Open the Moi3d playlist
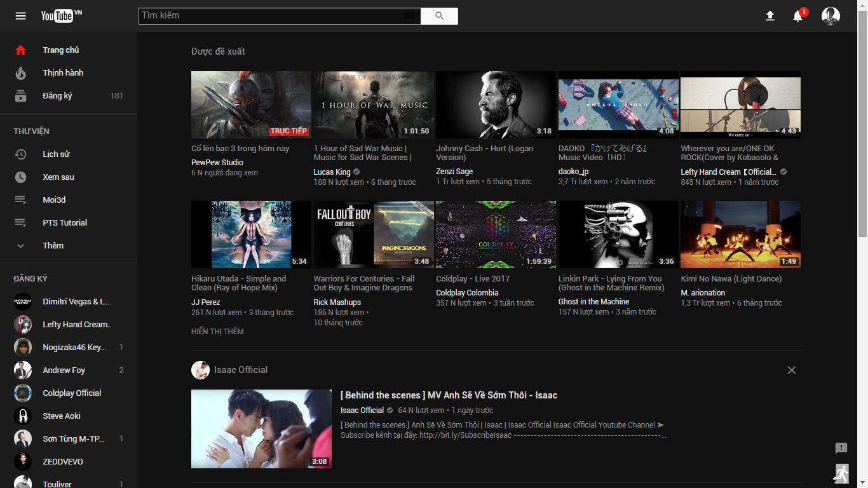The image size is (868, 488). coord(69,200)
